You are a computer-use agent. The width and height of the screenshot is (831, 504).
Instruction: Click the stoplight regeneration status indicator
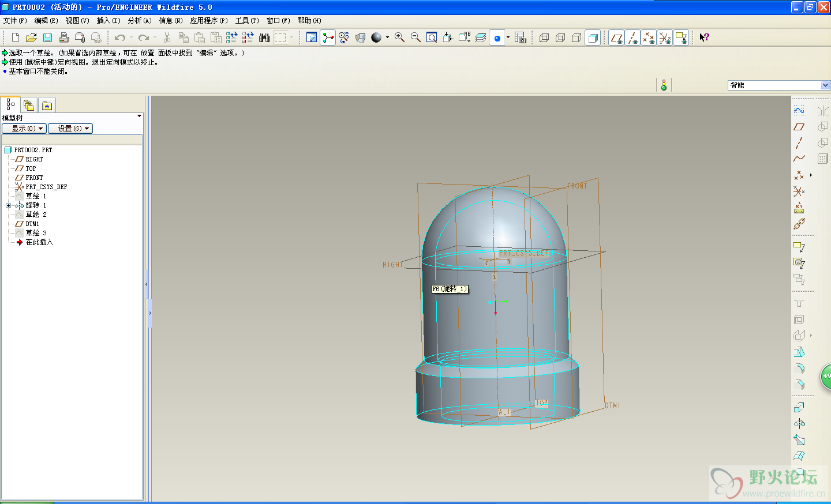pyautogui.click(x=664, y=85)
